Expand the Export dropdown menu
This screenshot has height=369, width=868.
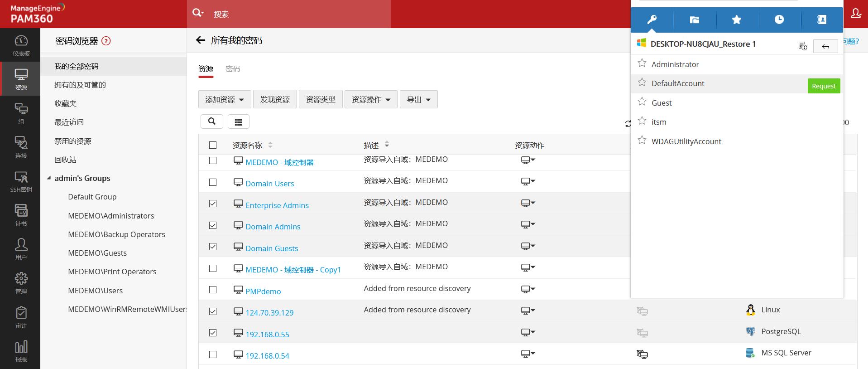418,99
